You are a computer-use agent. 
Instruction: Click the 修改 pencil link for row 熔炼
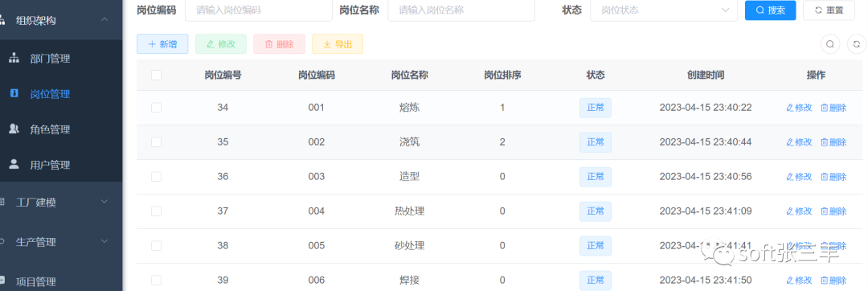pos(799,108)
